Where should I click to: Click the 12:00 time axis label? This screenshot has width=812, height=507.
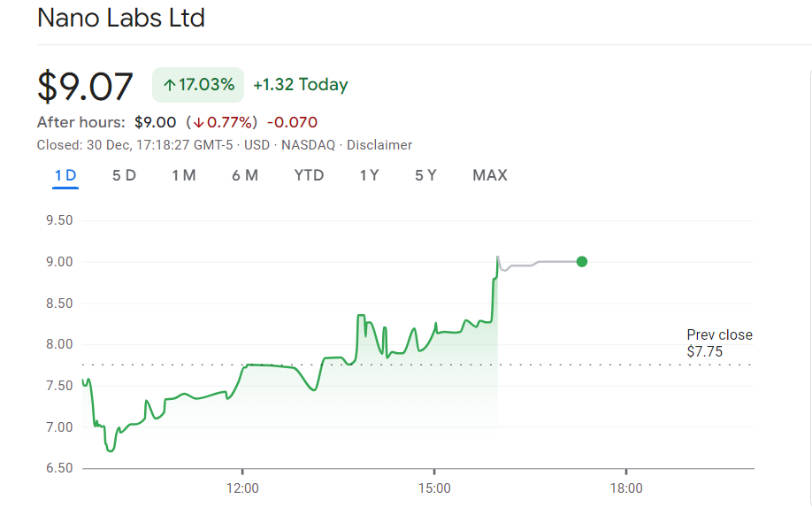(x=242, y=488)
